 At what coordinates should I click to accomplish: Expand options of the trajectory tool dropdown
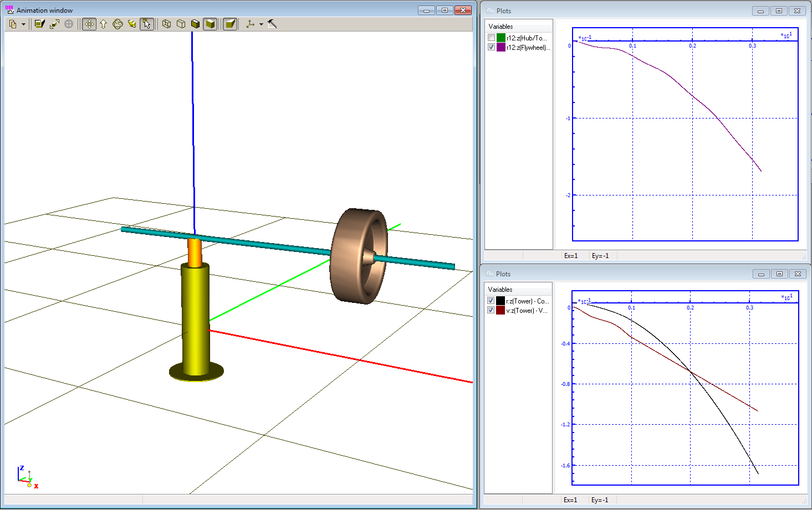[x=261, y=24]
